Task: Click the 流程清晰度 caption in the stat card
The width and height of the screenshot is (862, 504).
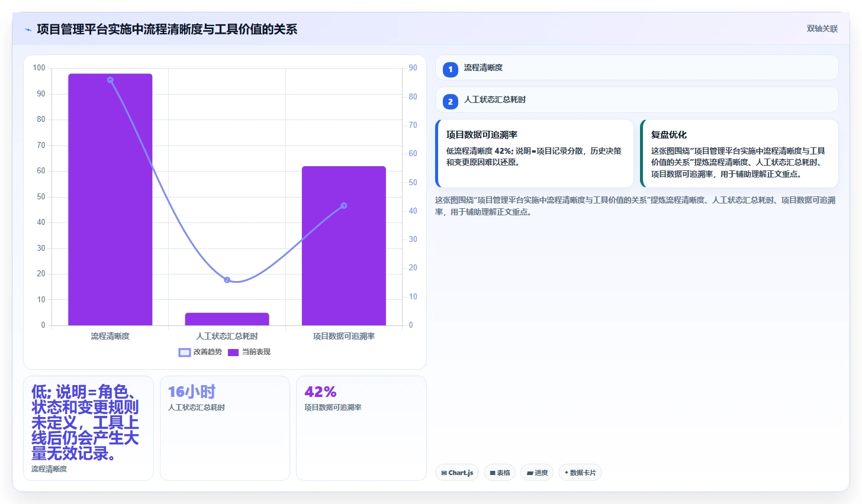Action: pos(49,469)
